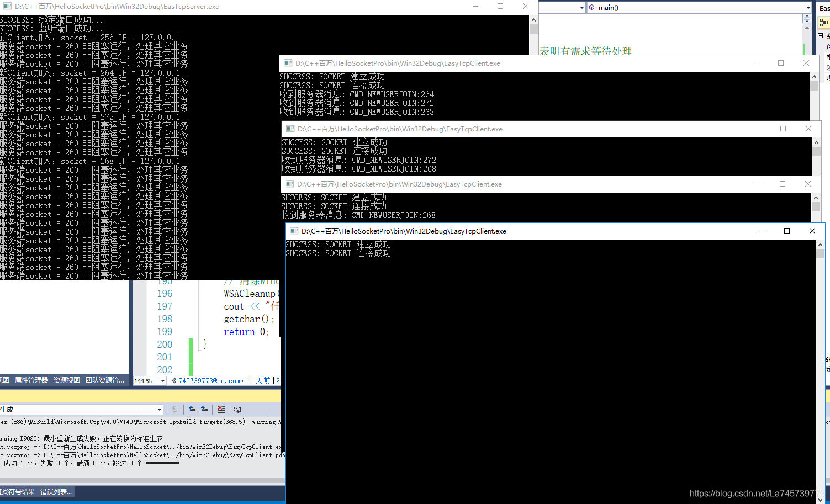This screenshot has width=830, height=504.
Task: Minimize the front EasyTcpClient console window
Action: pyautogui.click(x=762, y=231)
